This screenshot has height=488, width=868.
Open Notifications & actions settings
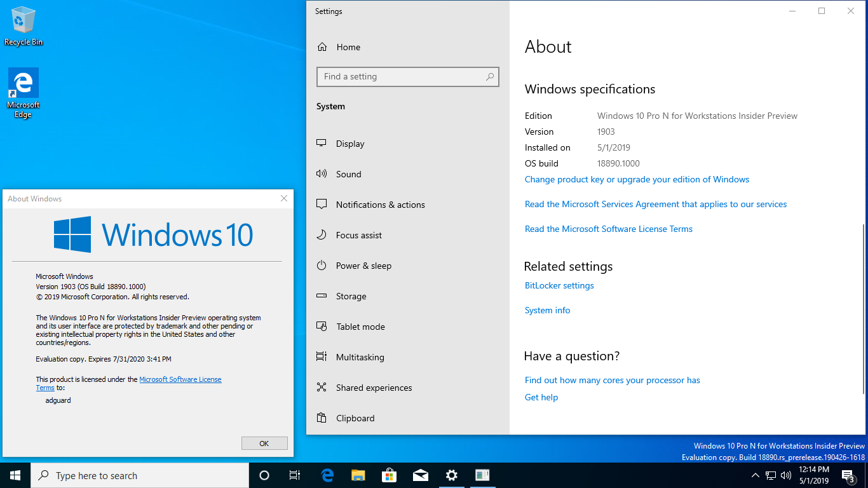[380, 205]
